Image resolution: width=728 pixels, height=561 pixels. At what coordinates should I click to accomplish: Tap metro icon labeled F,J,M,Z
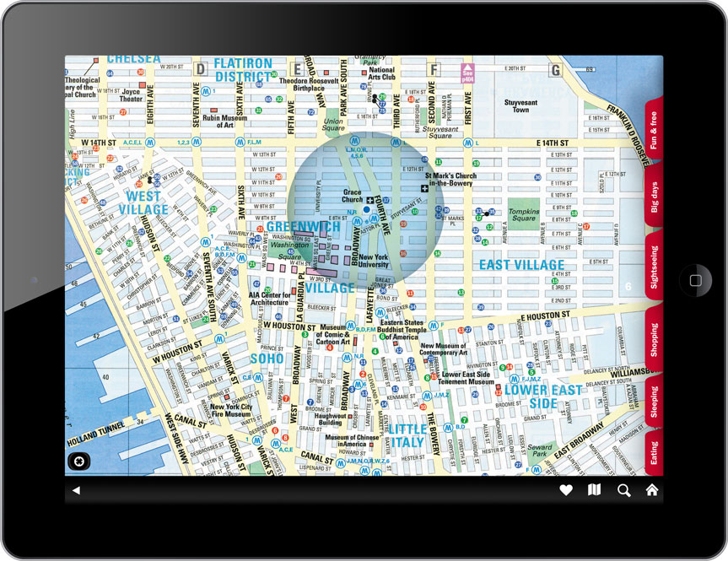point(515,379)
